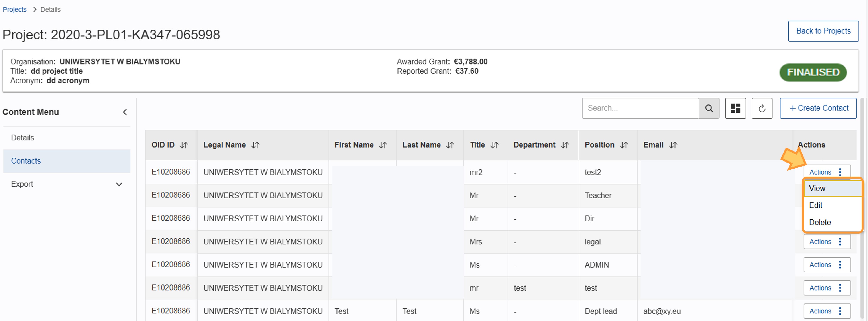Click the Back to Projects button
The height and width of the screenshot is (321, 868).
pyautogui.click(x=823, y=31)
